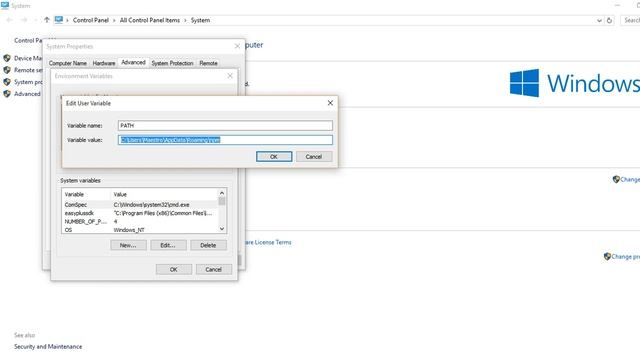Select the NUMBER_OF_P... variable row
Image resolution: width=640 pixels, height=360 pixels.
[x=140, y=222]
